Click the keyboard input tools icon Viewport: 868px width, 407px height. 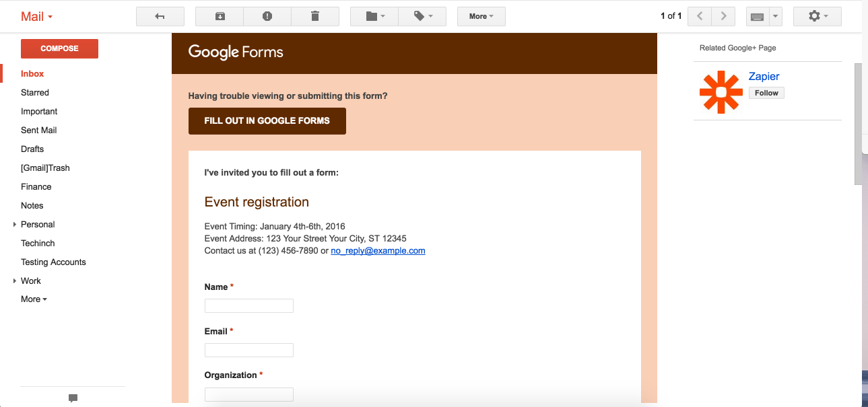(x=757, y=16)
